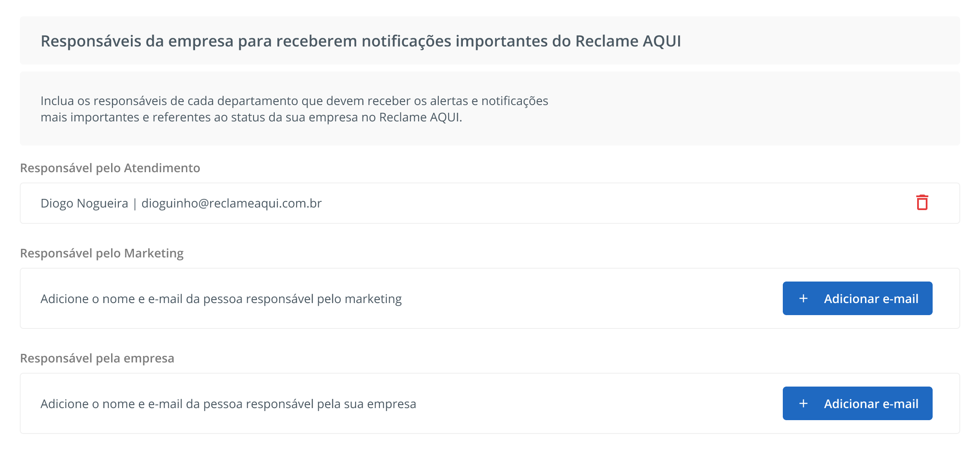
Task: Click the dioguinho@reclameaqui.com.br e-mail address
Action: (x=232, y=203)
